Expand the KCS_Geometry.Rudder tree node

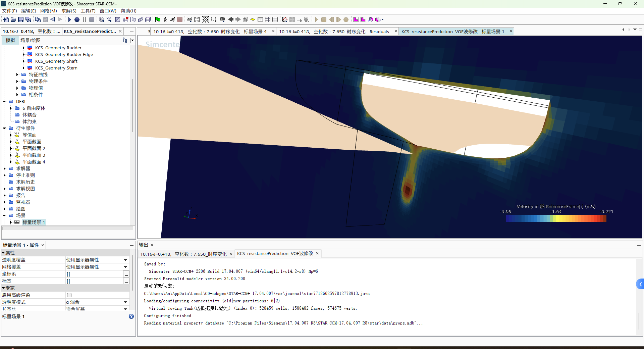click(23, 48)
